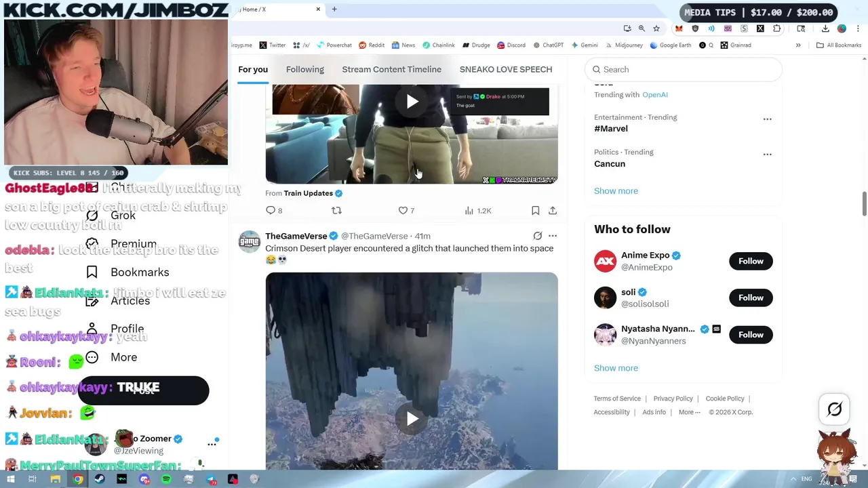This screenshot has height=488, width=868.
Task: Open the #Marvel trending topic
Action: pyautogui.click(x=611, y=129)
